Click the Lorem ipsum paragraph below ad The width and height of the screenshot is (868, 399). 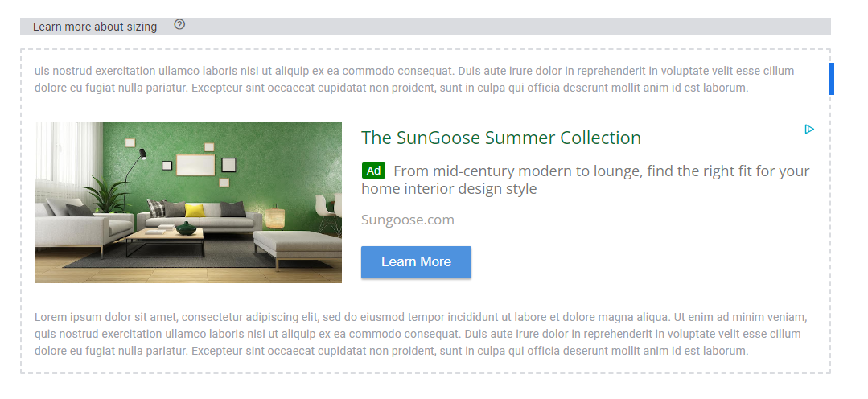click(x=421, y=335)
